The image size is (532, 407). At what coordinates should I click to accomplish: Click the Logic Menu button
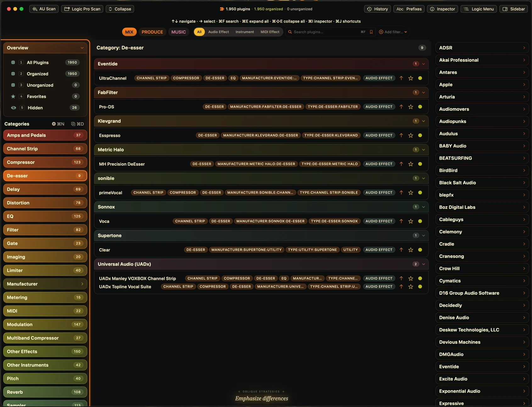[x=479, y=9]
